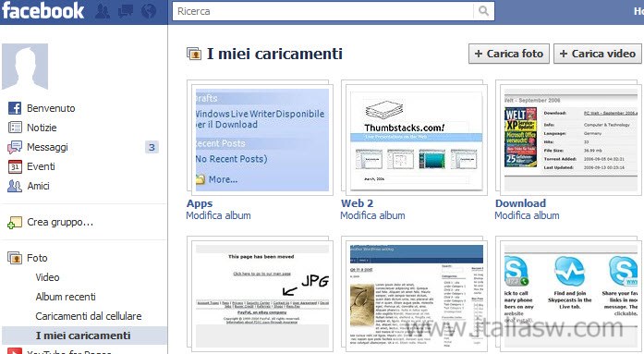The image size is (644, 354).
Task: Open the friend requests icon in header
Action: 103,11
